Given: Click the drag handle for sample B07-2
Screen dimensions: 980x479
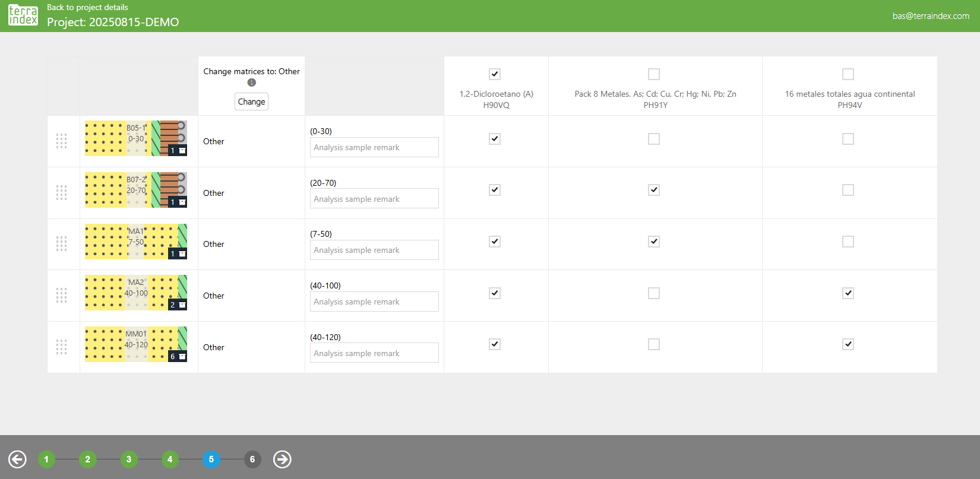Looking at the screenshot, I should click(61, 193).
